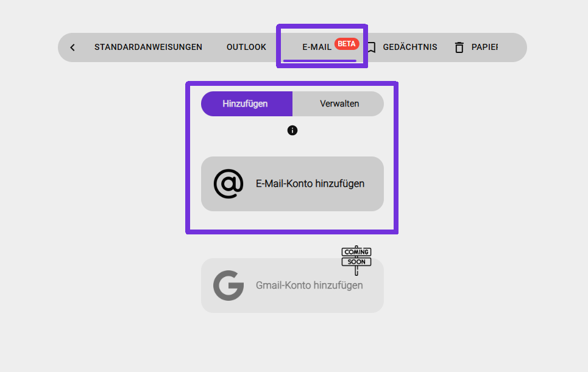The image size is (588, 372).
Task: Open the Standardanweisungen tab
Action: pyautogui.click(x=148, y=47)
